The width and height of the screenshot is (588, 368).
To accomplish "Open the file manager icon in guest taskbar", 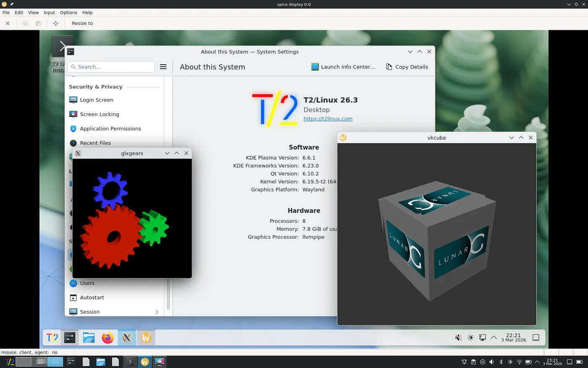I will pyautogui.click(x=89, y=338).
